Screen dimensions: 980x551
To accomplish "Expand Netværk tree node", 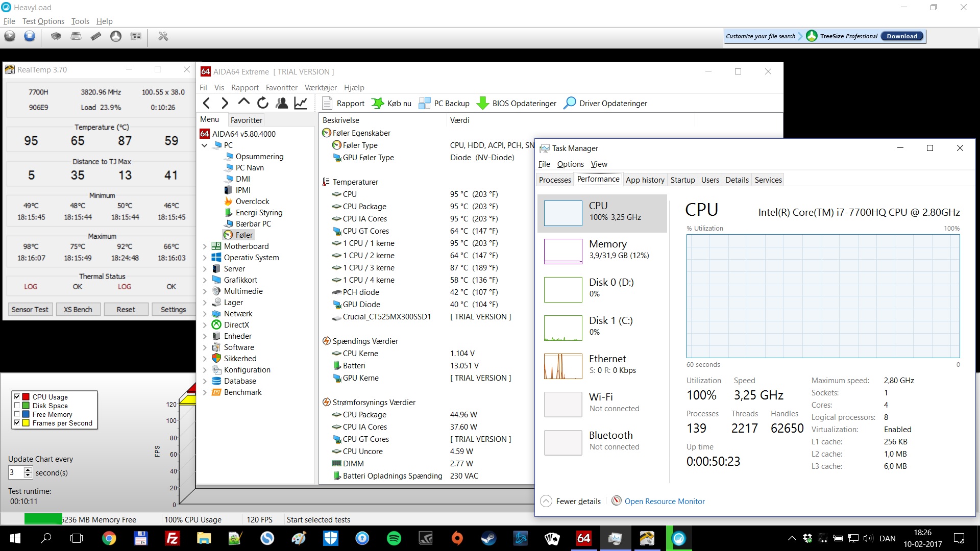I will [x=205, y=314].
